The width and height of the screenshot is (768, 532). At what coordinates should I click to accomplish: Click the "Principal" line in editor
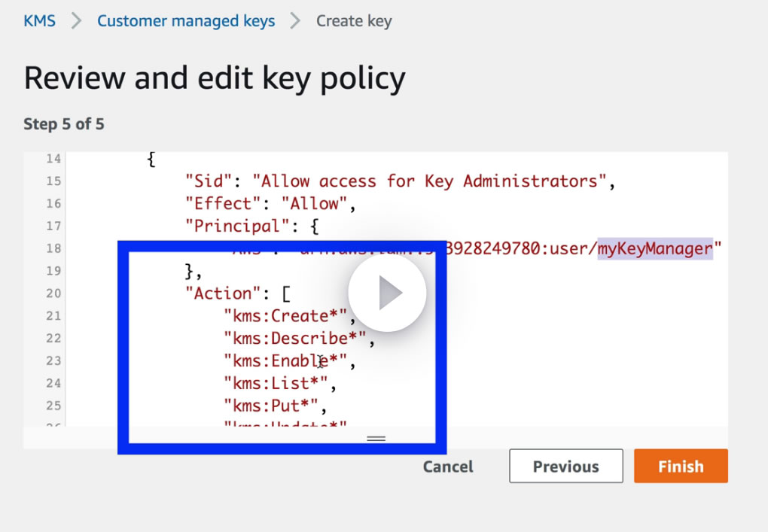252,226
